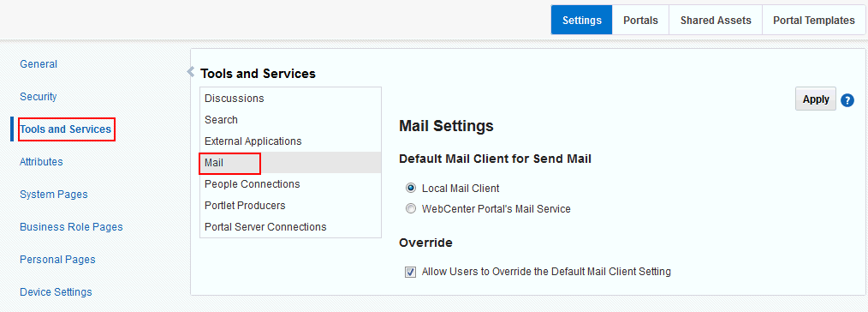
Task: Open Portal Server Connections in the list
Action: tap(291, 226)
